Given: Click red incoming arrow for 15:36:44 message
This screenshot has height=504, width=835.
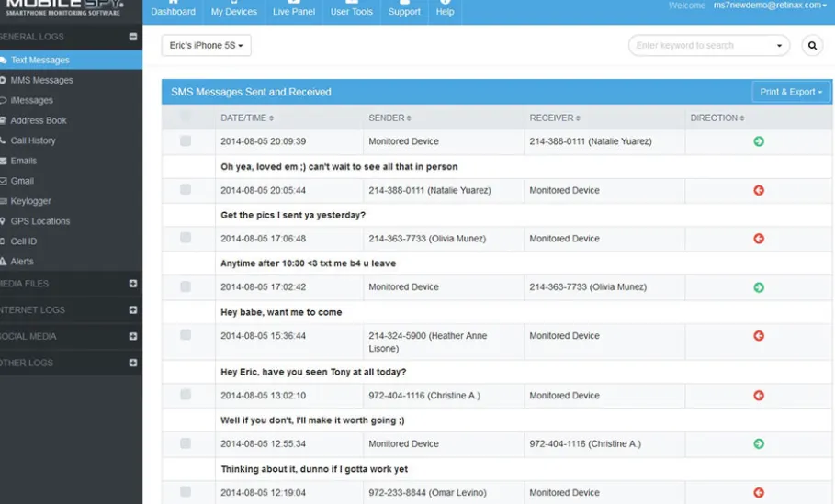Looking at the screenshot, I should 759,336.
